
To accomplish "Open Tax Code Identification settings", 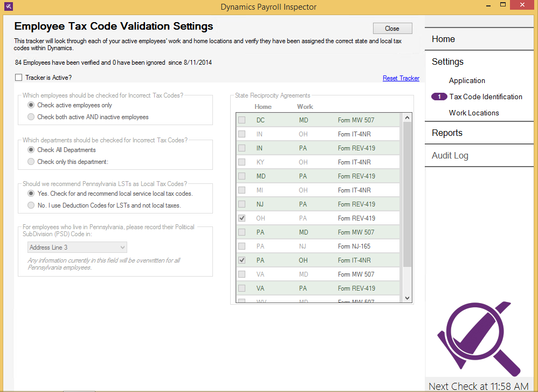I will pyautogui.click(x=486, y=97).
